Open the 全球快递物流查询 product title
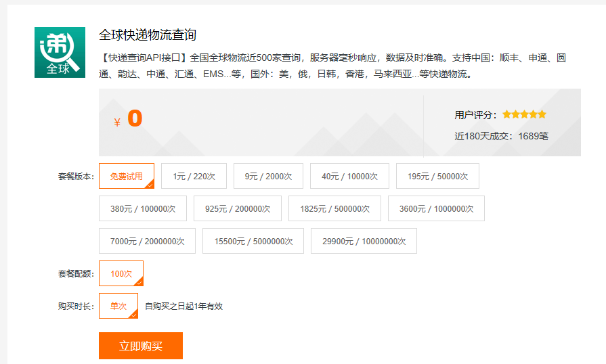This screenshot has width=606, height=364. 148,35
